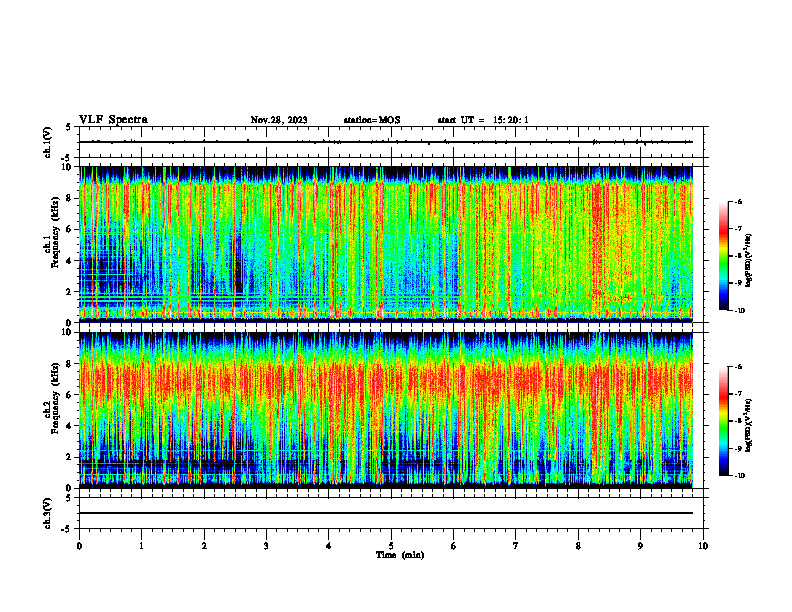The image size is (792, 612).
Task: Click the "-10" label on ch.2 colorbar
Action: tap(739, 476)
